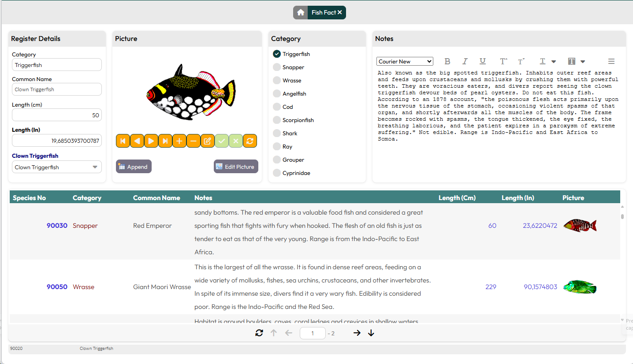Go to first record in navigator
Image resolution: width=633 pixels, height=364 pixels.
123,141
